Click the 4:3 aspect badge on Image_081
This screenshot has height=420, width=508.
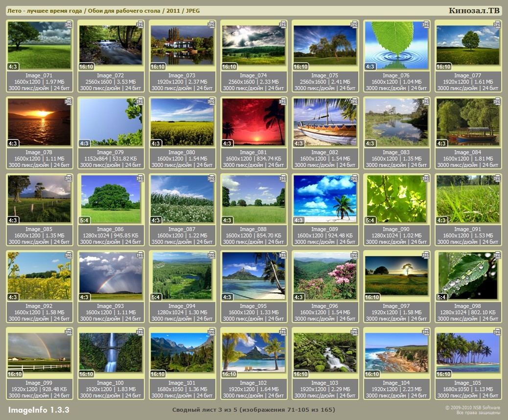pos(228,143)
